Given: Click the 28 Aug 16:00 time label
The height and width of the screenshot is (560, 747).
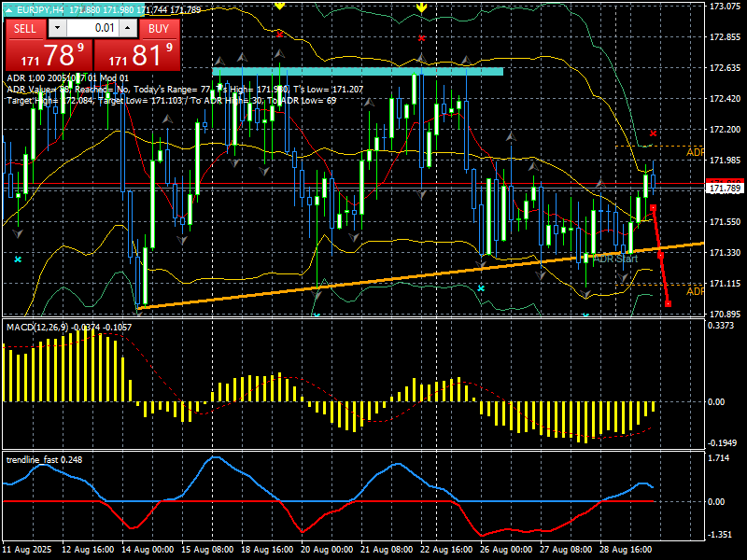Looking at the screenshot, I should click(626, 550).
